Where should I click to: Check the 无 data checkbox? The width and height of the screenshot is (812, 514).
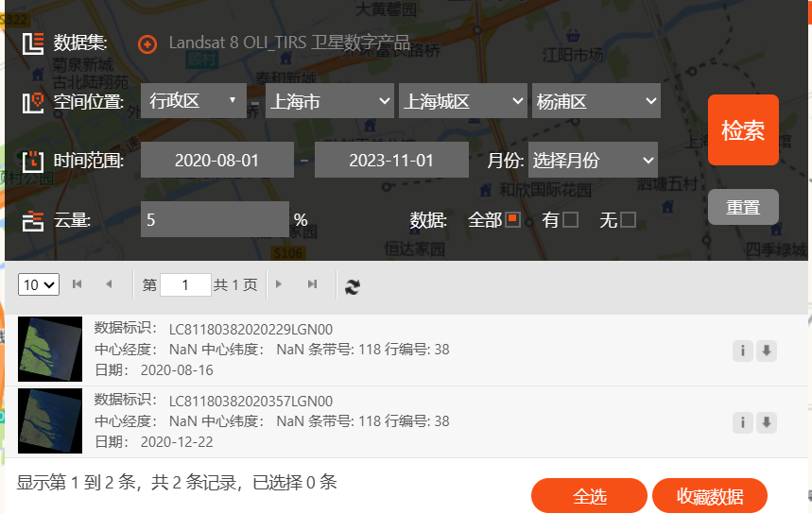click(x=628, y=219)
